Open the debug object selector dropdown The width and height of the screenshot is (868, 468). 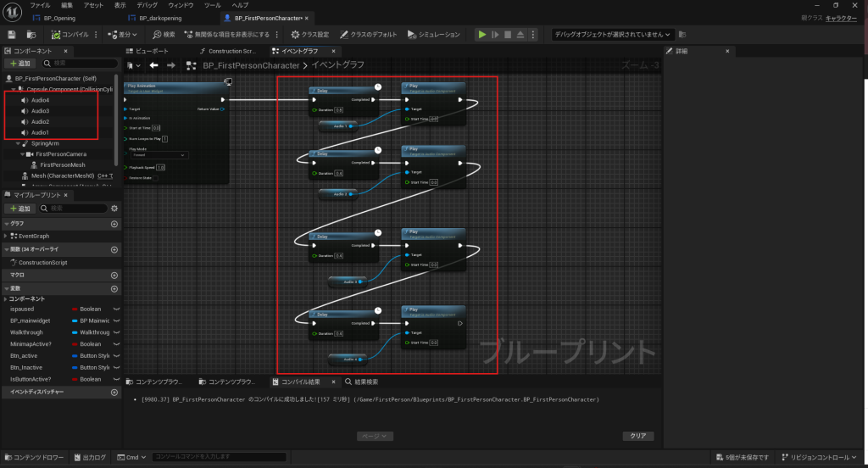tap(612, 35)
